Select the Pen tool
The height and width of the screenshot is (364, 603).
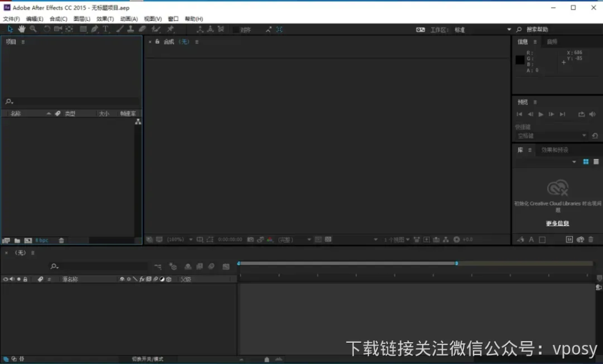(95, 29)
